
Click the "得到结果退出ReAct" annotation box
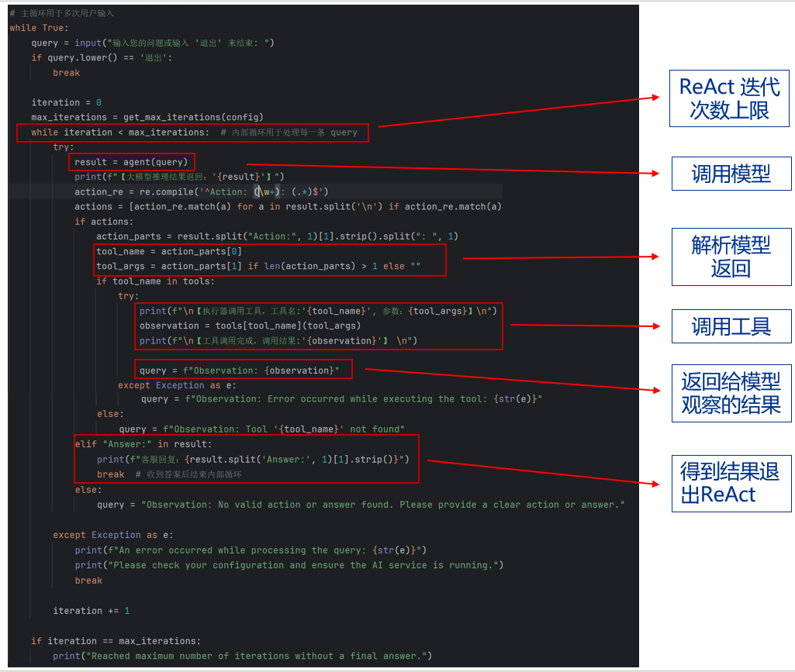[x=730, y=482]
